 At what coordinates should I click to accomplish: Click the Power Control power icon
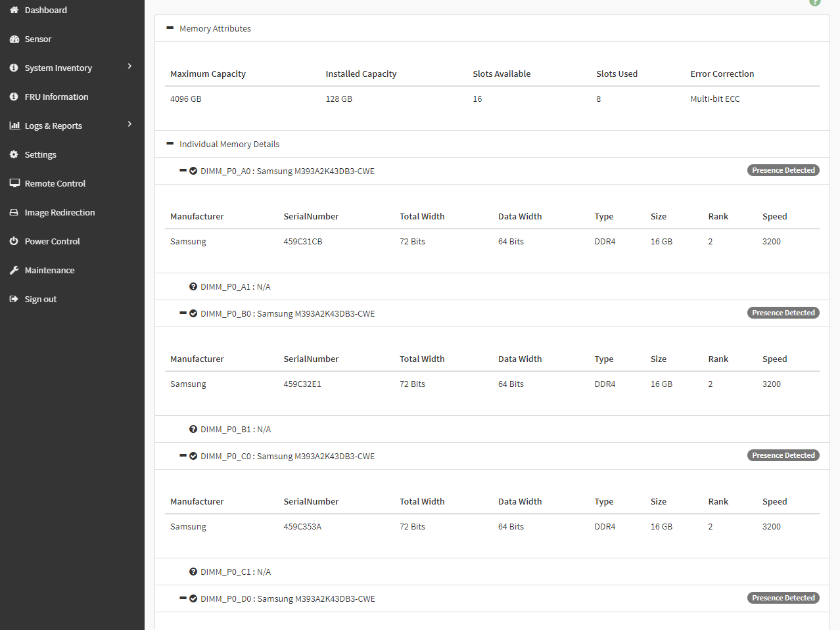(x=14, y=241)
